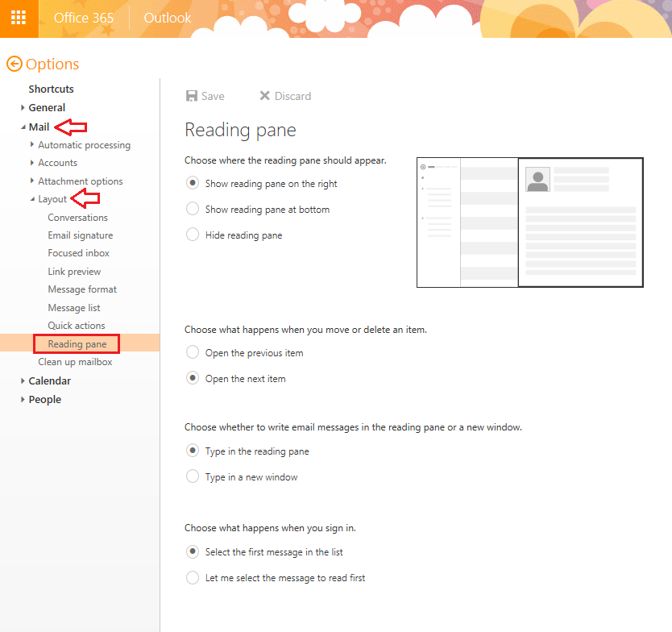The image size is (672, 632).
Task: Click the Layout label
Action: click(52, 199)
